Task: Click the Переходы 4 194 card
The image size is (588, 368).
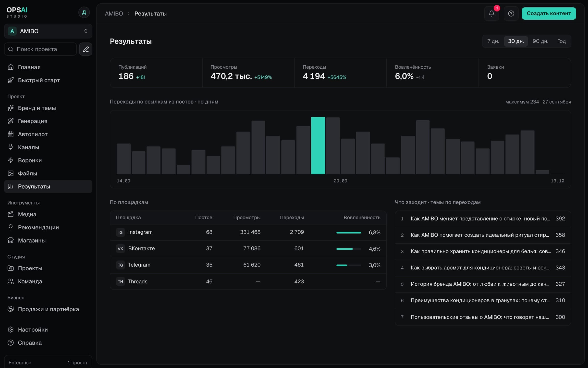Action: [341, 73]
